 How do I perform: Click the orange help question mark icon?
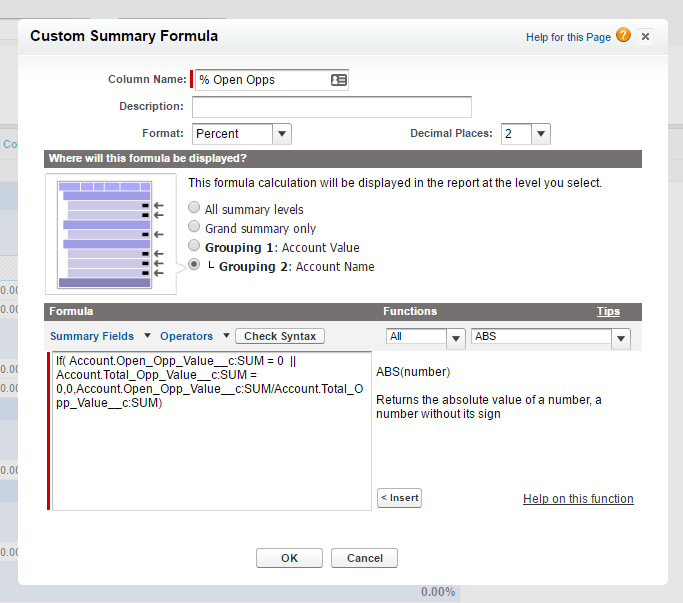point(624,36)
